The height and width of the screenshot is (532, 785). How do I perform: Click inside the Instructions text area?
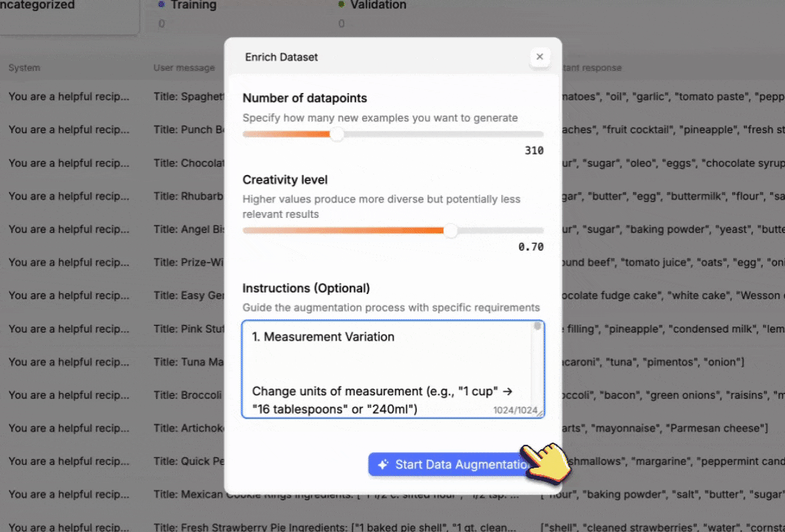(x=393, y=369)
